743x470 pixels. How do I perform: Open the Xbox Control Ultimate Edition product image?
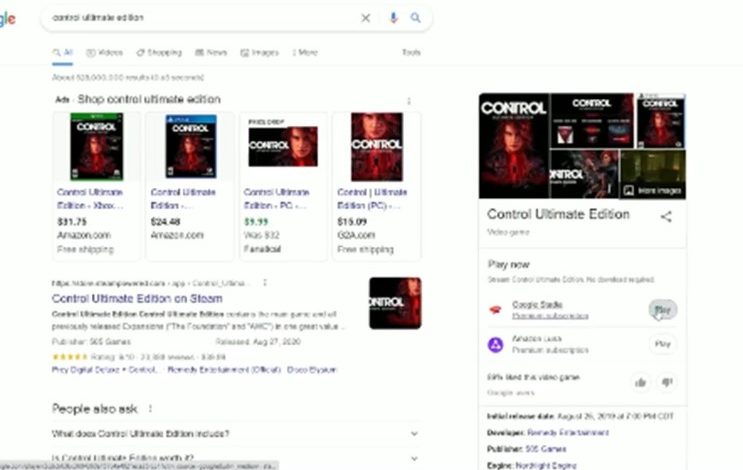[x=97, y=146]
